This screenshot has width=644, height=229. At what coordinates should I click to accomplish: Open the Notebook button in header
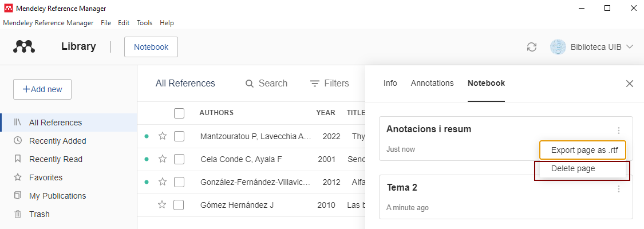[x=151, y=47]
